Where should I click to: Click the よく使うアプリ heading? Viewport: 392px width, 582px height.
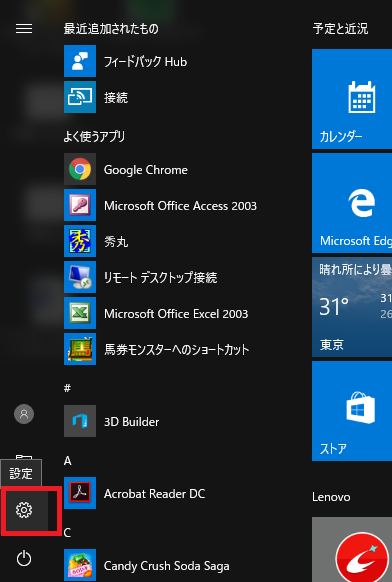point(94,137)
